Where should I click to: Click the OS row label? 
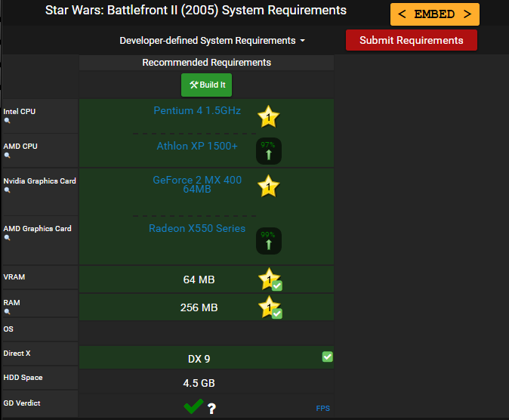tap(8, 329)
